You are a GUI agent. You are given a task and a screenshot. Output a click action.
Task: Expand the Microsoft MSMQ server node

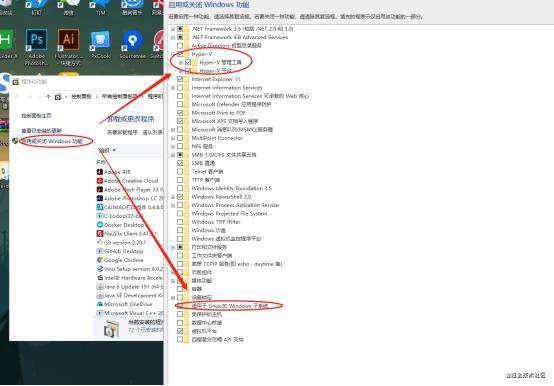[x=173, y=130]
